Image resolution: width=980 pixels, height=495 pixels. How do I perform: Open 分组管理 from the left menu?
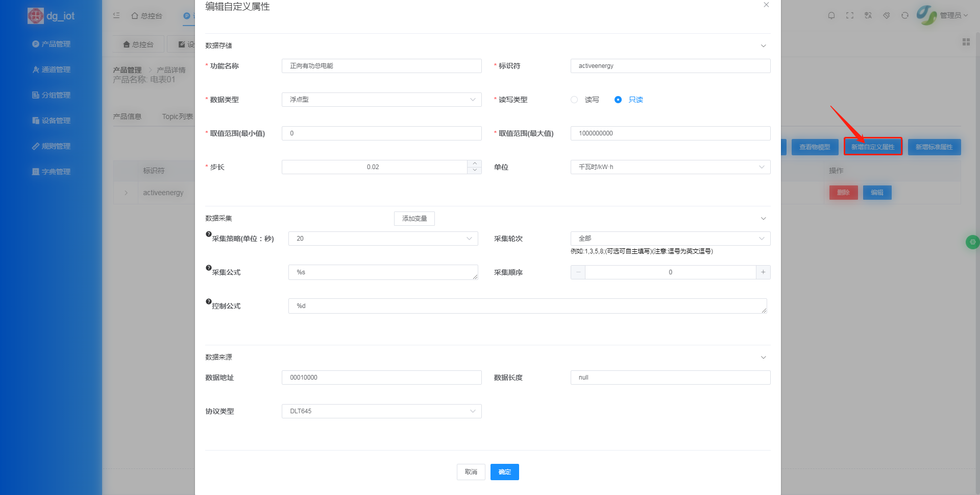click(x=55, y=95)
